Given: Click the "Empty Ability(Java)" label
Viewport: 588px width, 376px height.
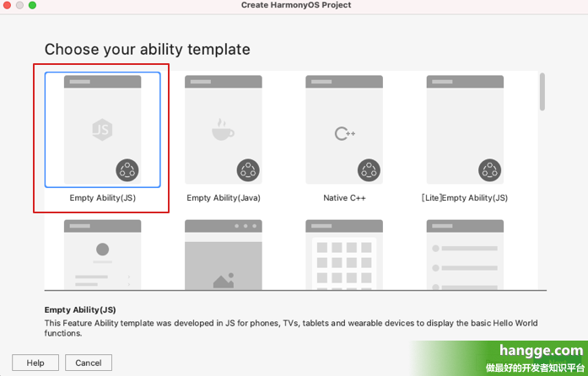Looking at the screenshot, I should (x=224, y=198).
